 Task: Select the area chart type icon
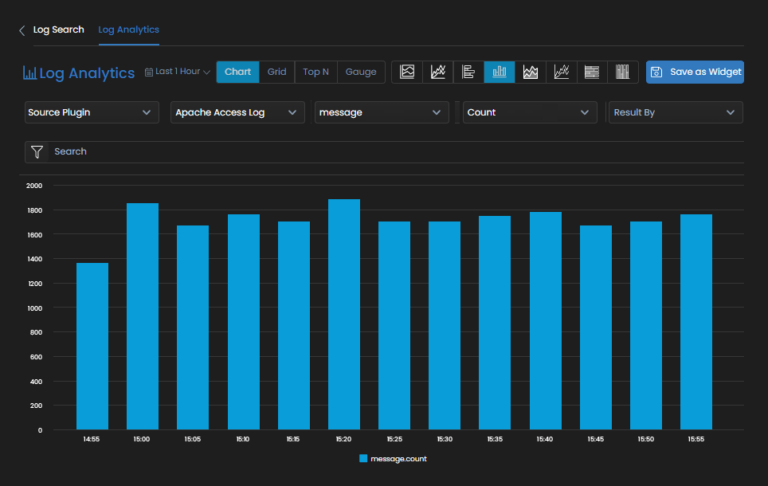coord(407,72)
